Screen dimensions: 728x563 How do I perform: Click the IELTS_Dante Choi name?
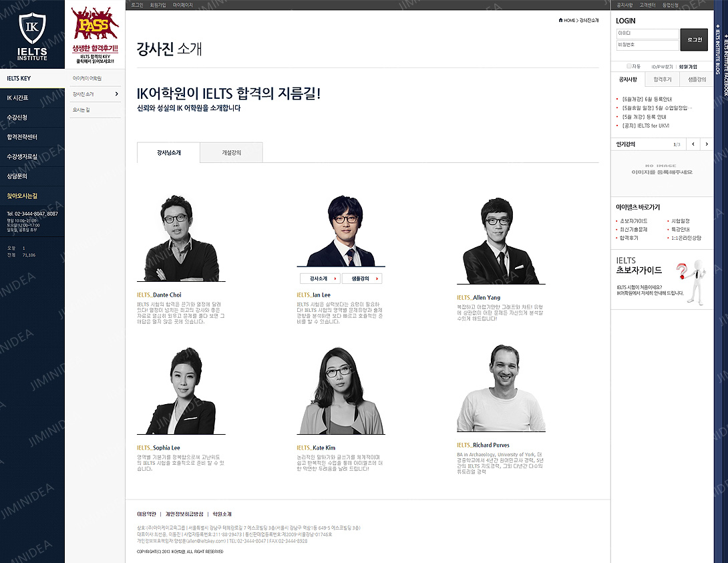coord(159,295)
